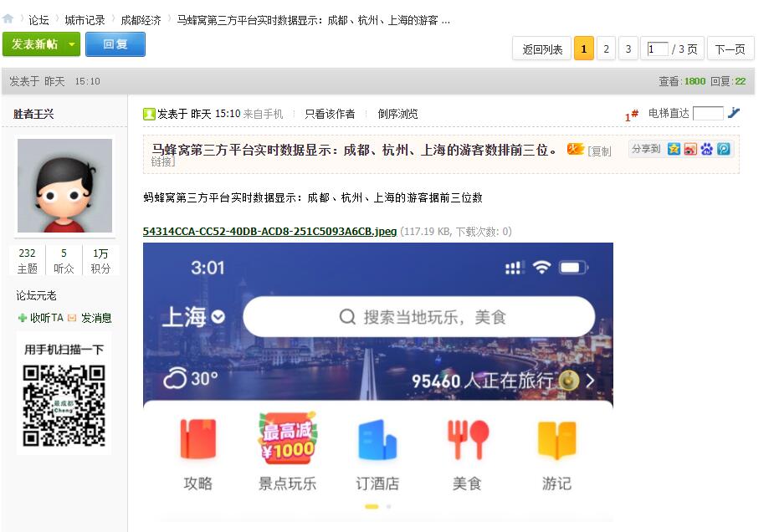Open the attached .jpeg file link

pyautogui.click(x=269, y=231)
